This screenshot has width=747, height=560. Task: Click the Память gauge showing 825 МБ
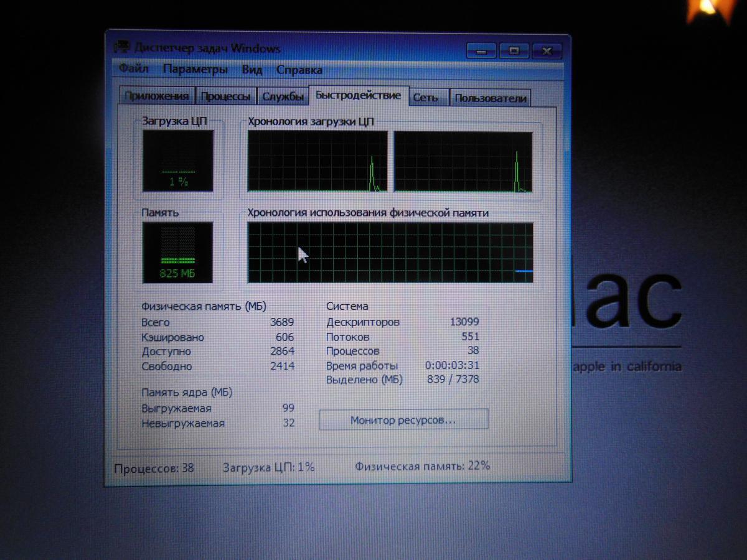(178, 252)
